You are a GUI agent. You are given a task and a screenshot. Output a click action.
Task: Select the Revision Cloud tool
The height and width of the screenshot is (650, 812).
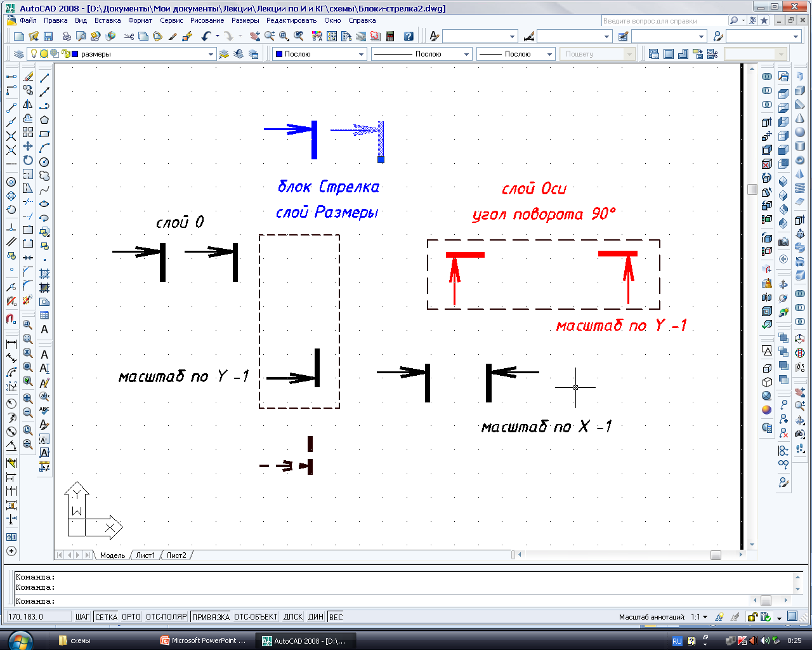pyautogui.click(x=44, y=176)
